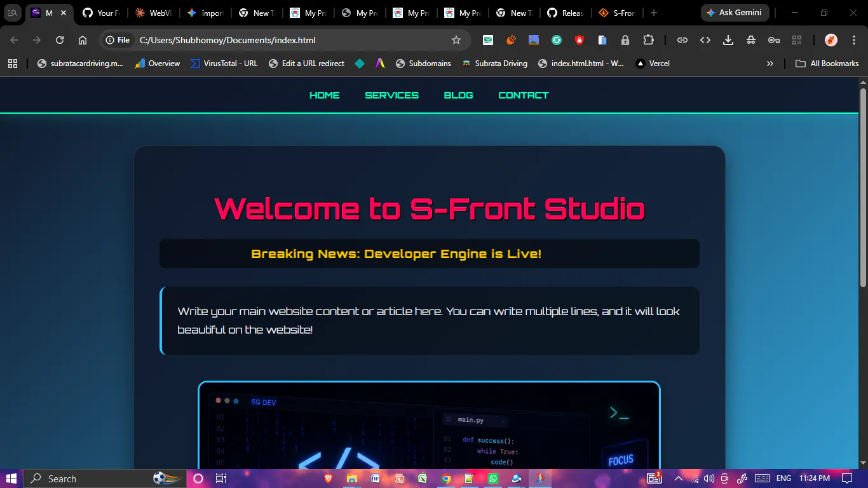
Task: Open the tab search button
Action: pyautogui.click(x=12, y=13)
